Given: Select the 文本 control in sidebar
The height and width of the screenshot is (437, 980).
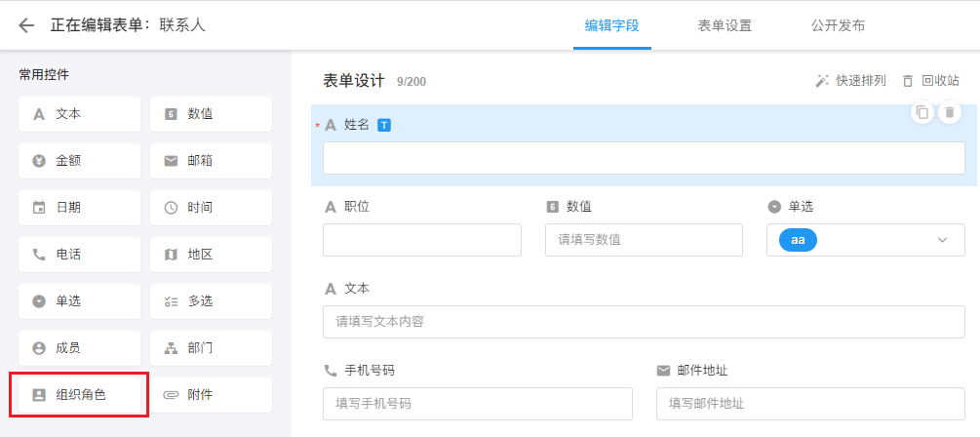Looking at the screenshot, I should (x=79, y=114).
